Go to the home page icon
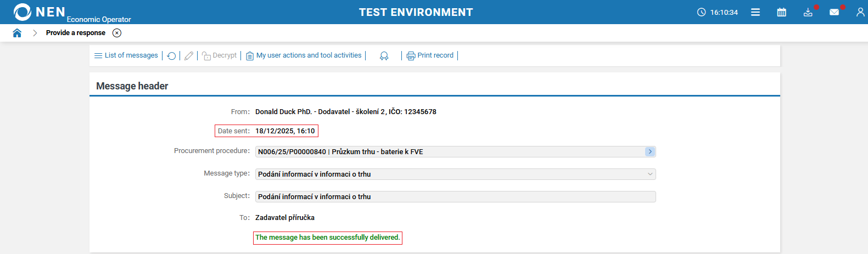 pos(17,33)
